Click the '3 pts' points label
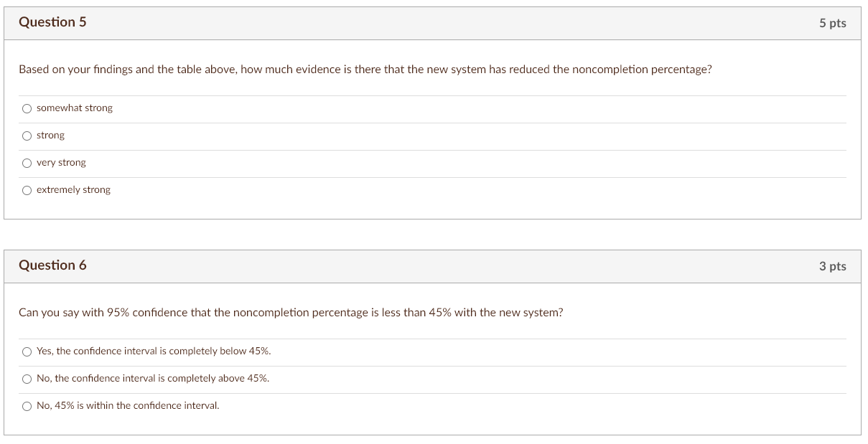 (832, 267)
